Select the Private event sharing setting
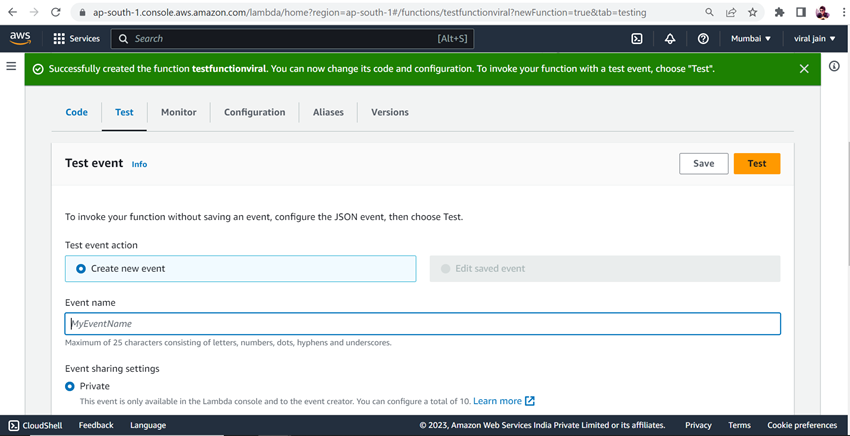The width and height of the screenshot is (850, 436). click(70, 386)
